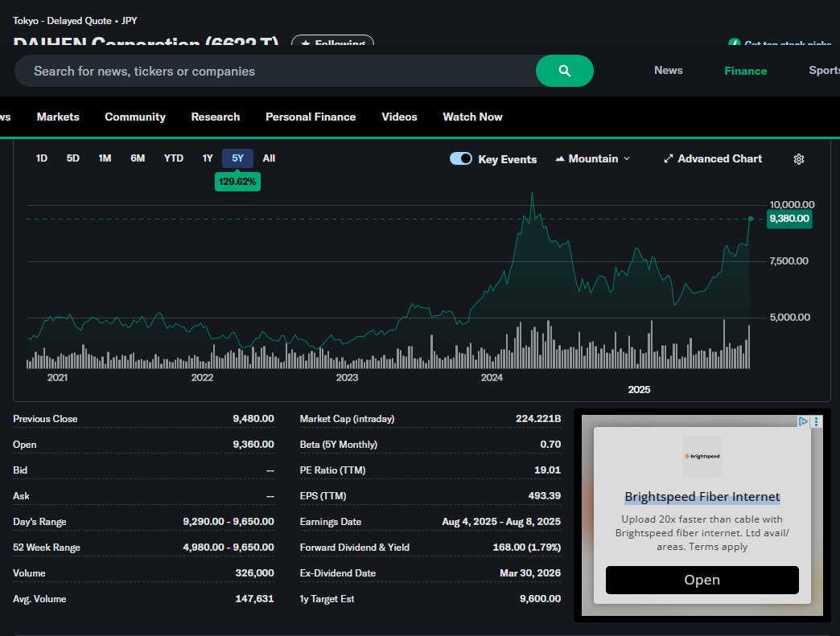Click the 52 Week Range value
Screen dimensions: 840x636
coord(229,547)
